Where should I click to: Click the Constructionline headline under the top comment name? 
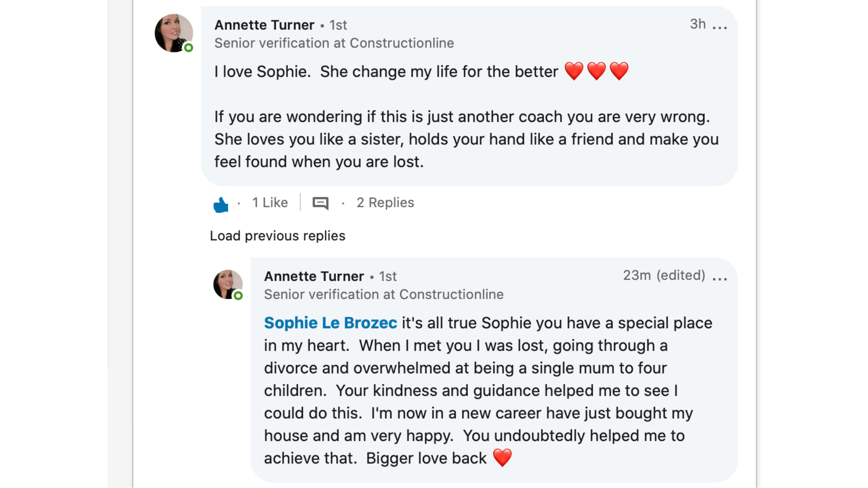pos(334,43)
